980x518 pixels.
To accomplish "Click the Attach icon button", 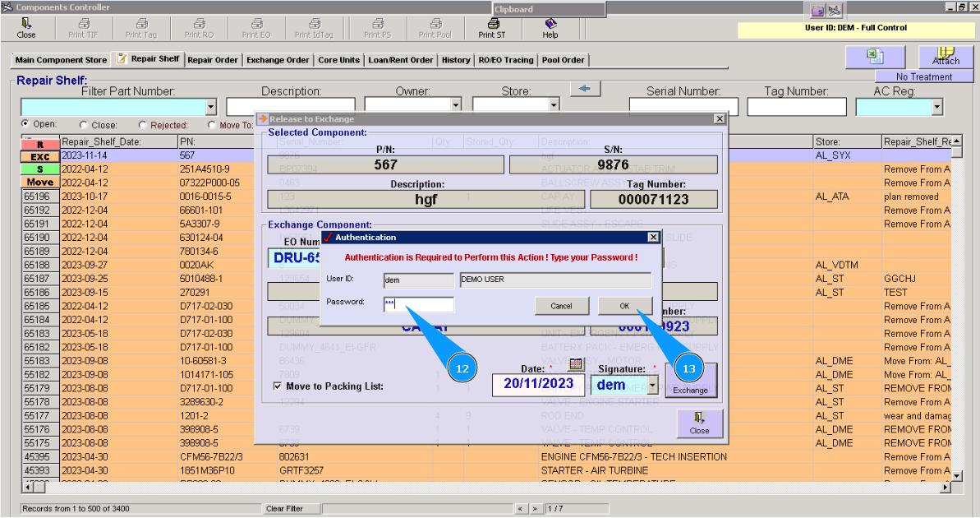I will point(945,57).
